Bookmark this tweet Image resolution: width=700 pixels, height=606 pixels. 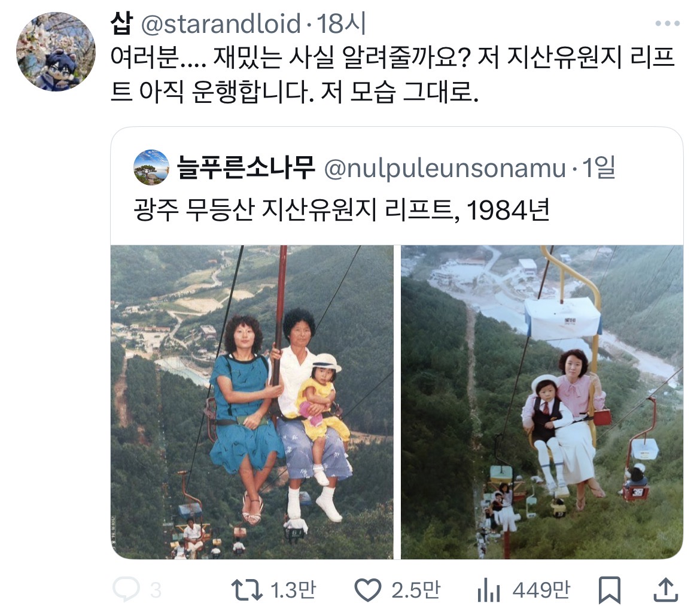point(610,590)
